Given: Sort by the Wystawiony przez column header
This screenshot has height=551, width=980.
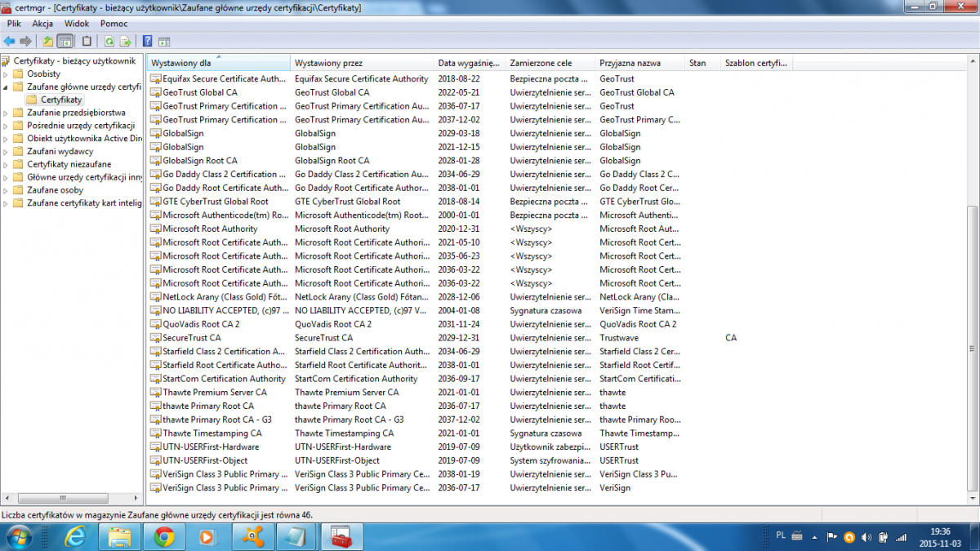Looking at the screenshot, I should [362, 63].
